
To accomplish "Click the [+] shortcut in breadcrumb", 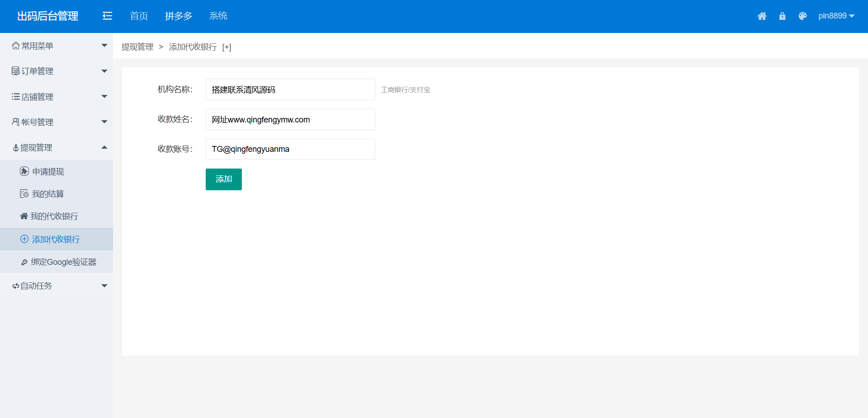I will (226, 47).
